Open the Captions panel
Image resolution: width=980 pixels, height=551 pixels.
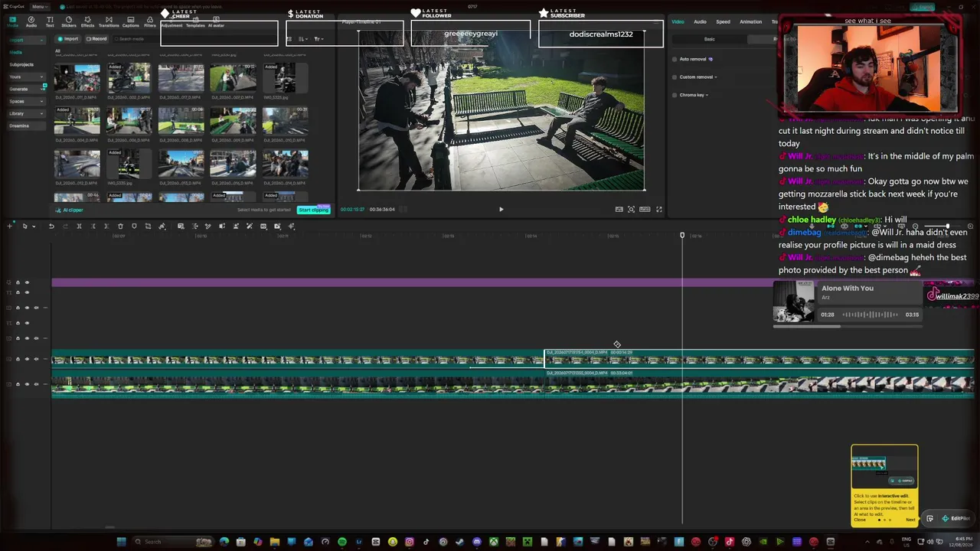[x=131, y=21]
